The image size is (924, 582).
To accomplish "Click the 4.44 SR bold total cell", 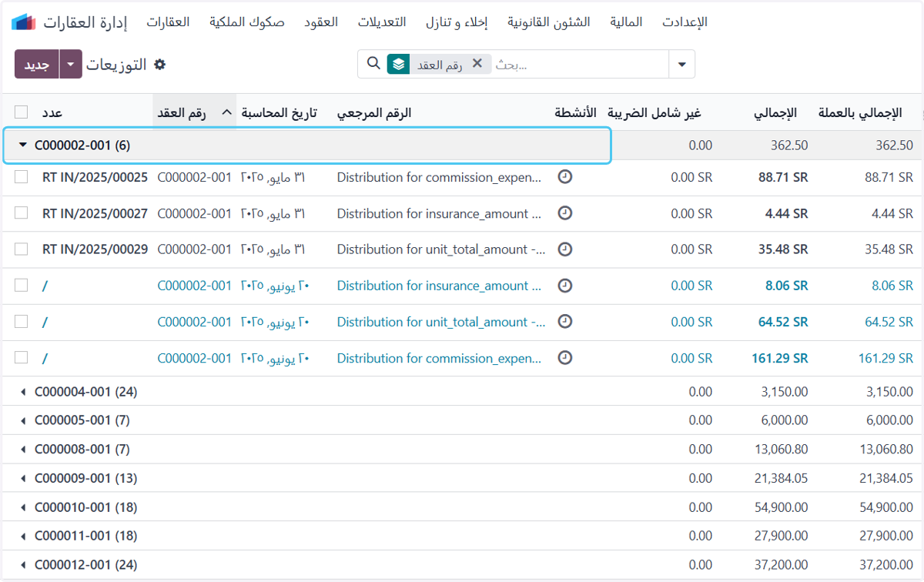I will click(x=787, y=213).
